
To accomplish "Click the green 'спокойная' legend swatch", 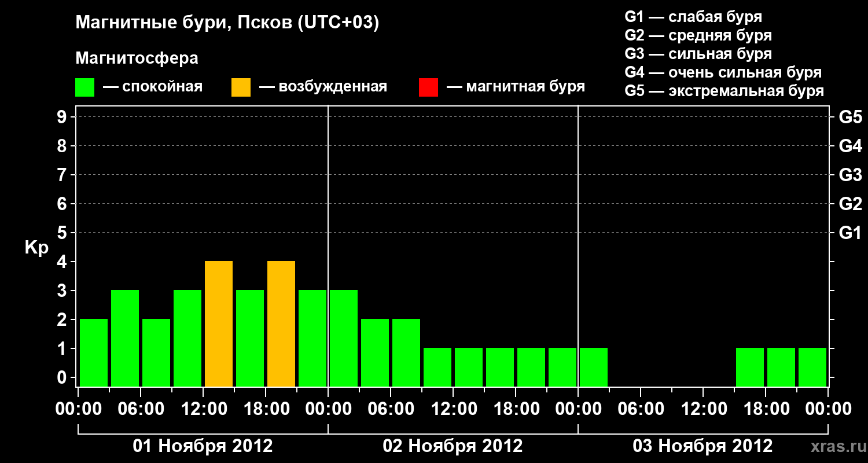I will pos(84,87).
